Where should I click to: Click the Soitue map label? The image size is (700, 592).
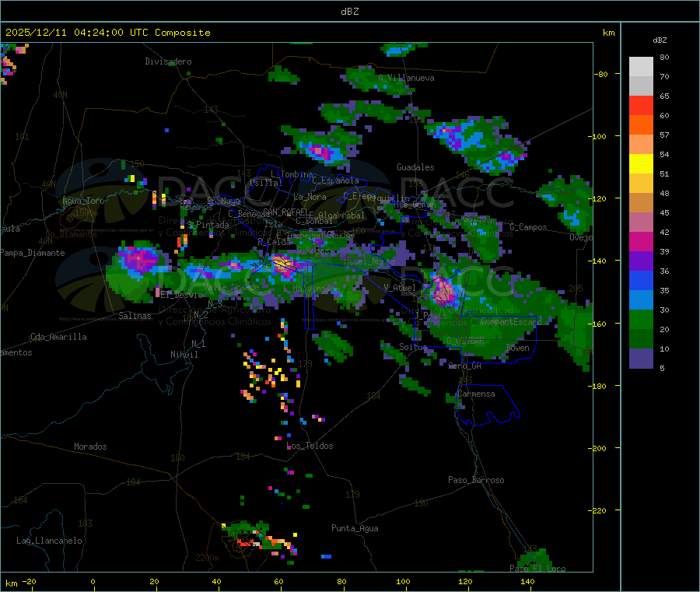click(413, 347)
